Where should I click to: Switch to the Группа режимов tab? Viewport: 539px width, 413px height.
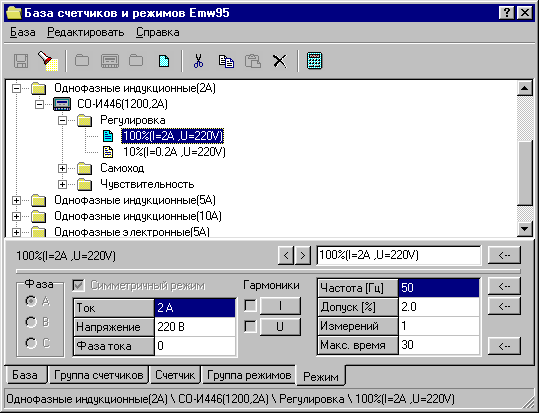coord(249,374)
